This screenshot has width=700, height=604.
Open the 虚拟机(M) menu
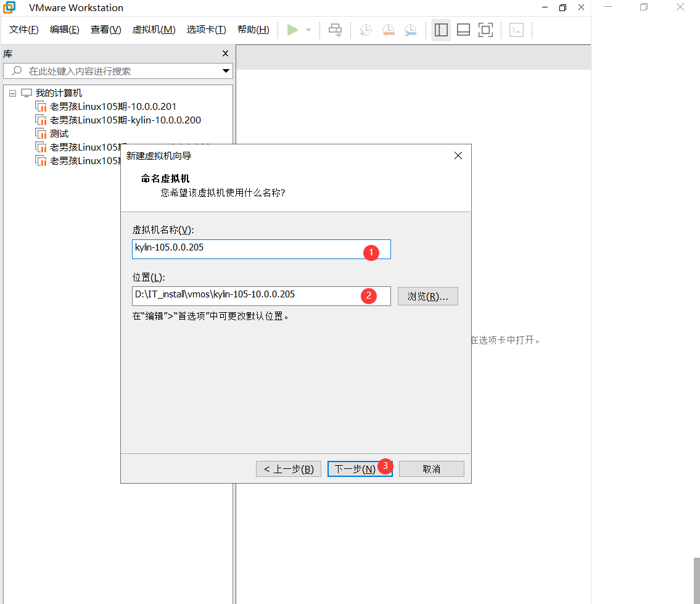click(x=154, y=30)
